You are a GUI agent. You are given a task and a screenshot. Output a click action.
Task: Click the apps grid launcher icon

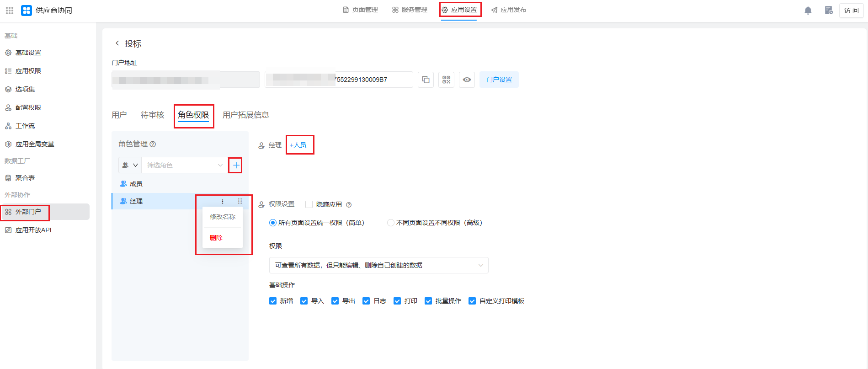click(x=10, y=10)
